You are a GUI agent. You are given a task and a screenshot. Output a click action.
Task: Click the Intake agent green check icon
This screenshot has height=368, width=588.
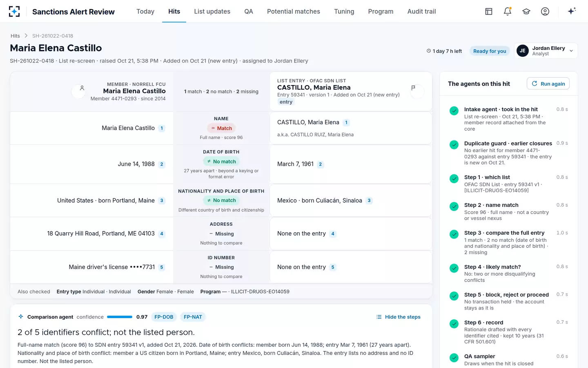coord(454,110)
